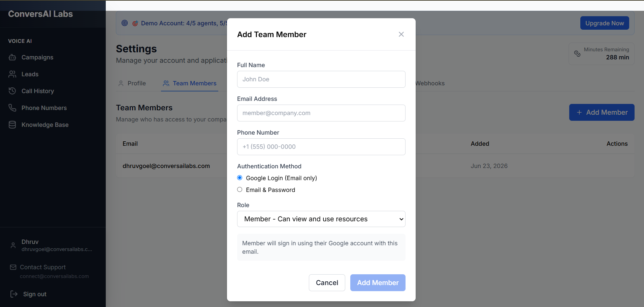Click the Minutes Remaining coins icon
644x307 pixels.
(x=577, y=54)
